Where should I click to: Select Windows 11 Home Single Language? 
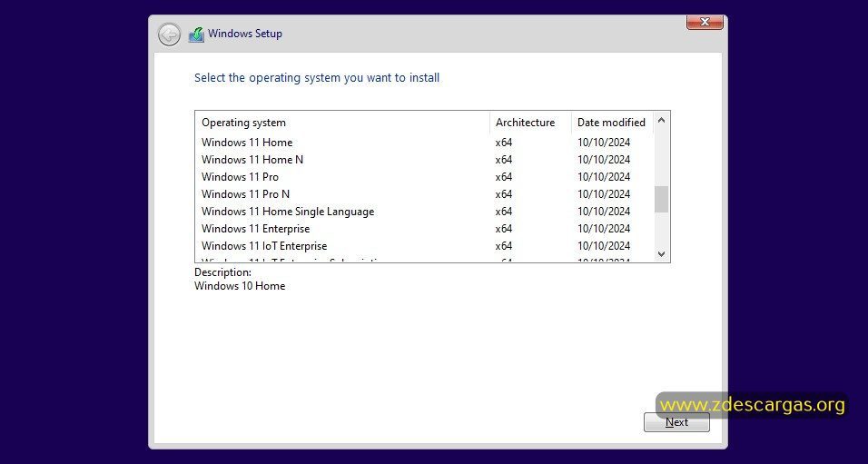(x=425, y=211)
